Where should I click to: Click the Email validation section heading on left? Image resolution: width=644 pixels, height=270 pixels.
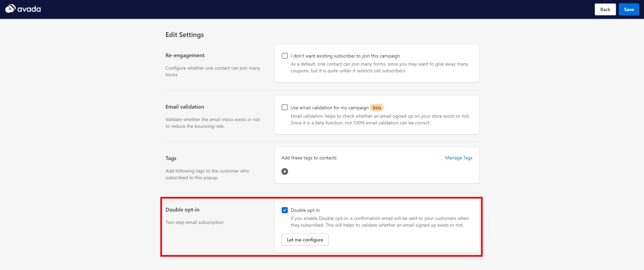coord(185,107)
